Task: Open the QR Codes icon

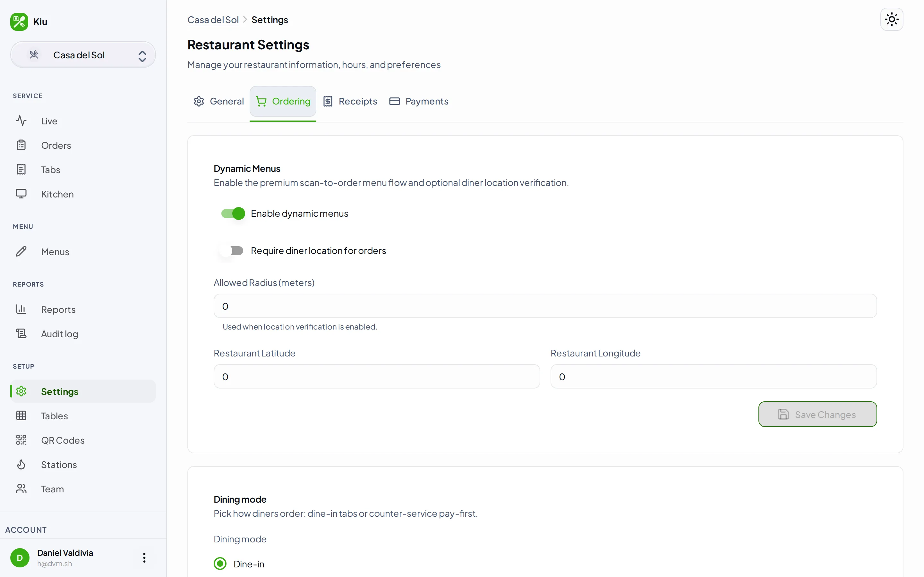Action: click(x=21, y=440)
